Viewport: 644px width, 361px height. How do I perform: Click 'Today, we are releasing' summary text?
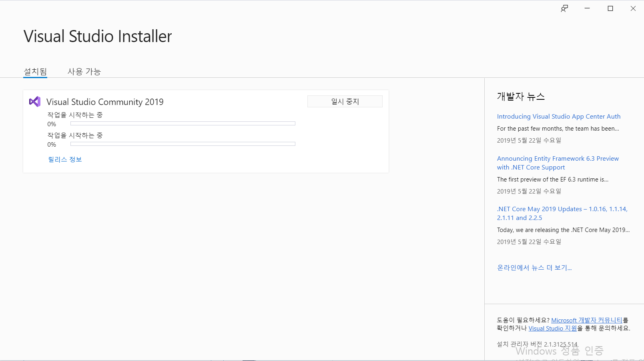click(563, 230)
